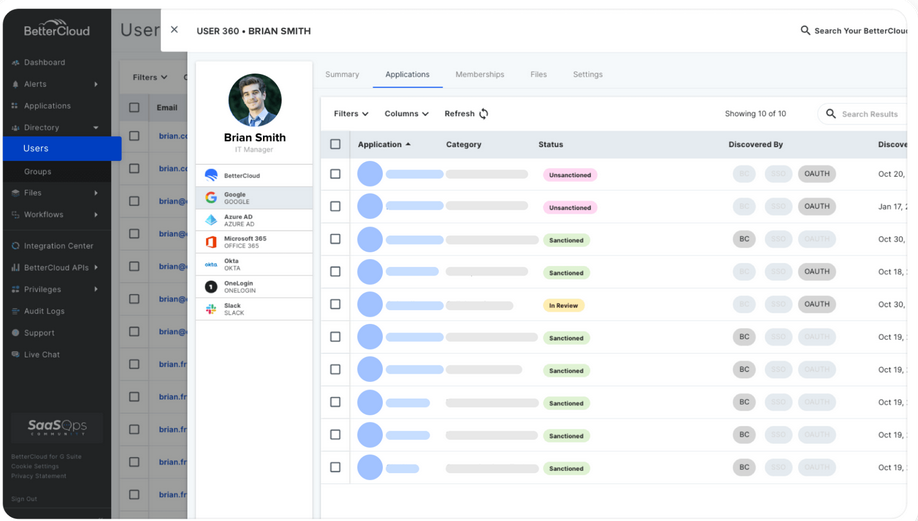Select the Google connector icon
The width and height of the screenshot is (918, 521).
point(211,198)
